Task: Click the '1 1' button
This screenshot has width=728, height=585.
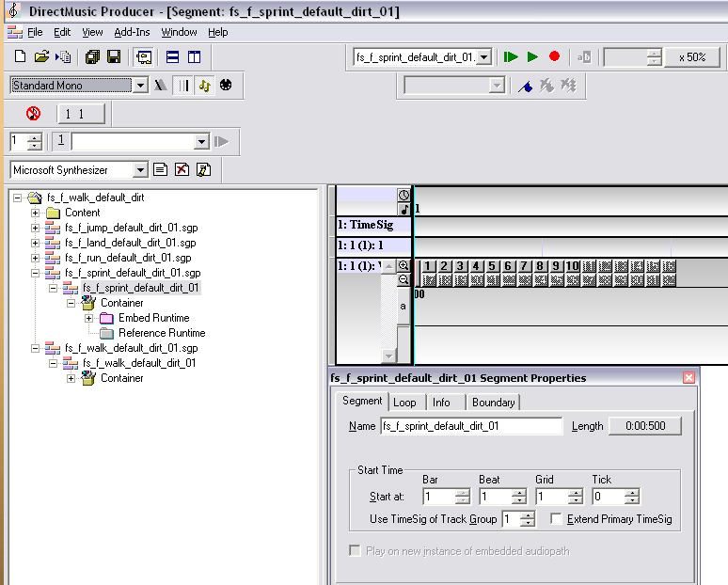Action: click(x=81, y=114)
